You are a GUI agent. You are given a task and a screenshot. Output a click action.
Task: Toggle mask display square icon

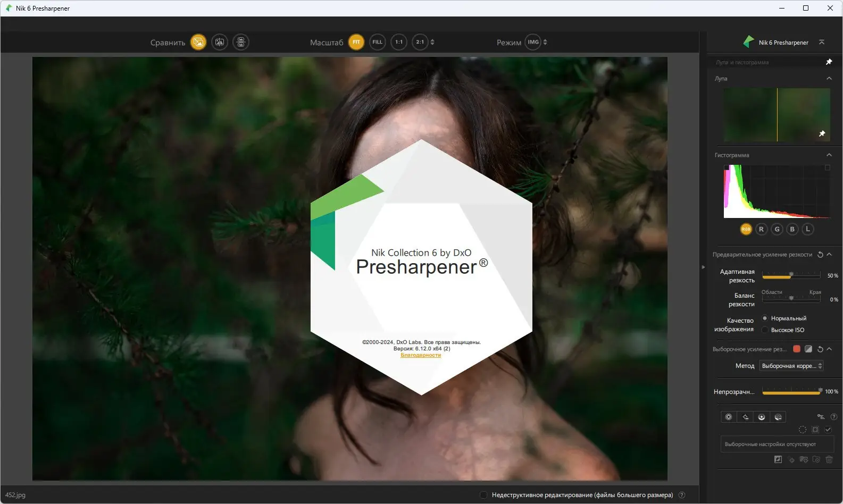pyautogui.click(x=815, y=430)
